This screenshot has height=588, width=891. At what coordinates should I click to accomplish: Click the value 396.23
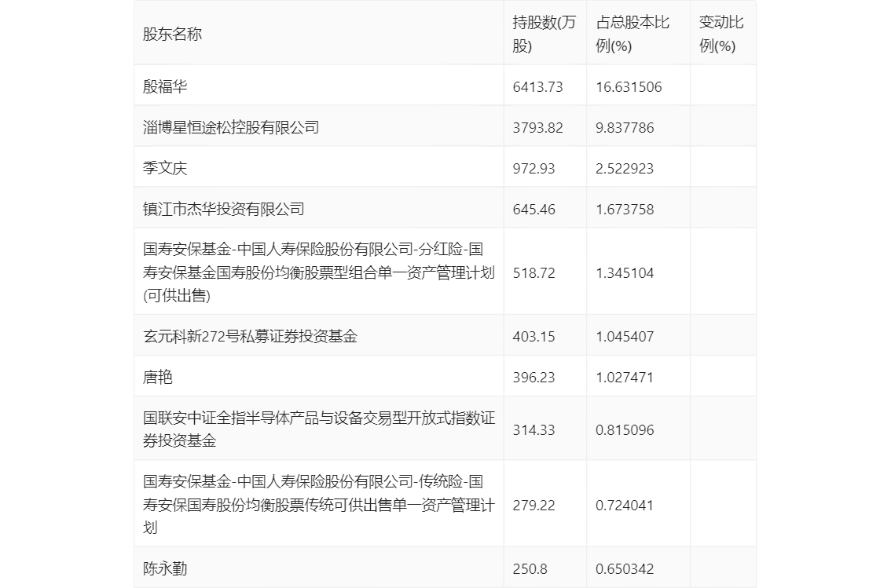point(533,378)
